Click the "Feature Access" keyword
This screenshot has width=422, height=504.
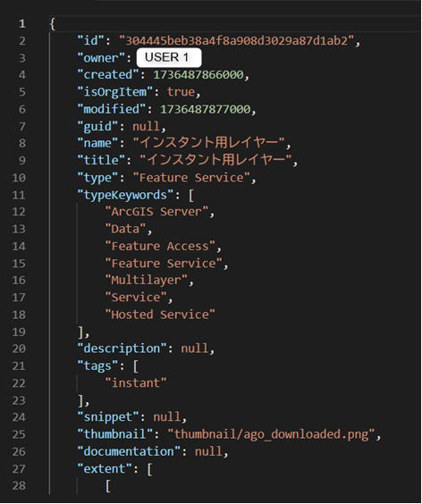160,247
